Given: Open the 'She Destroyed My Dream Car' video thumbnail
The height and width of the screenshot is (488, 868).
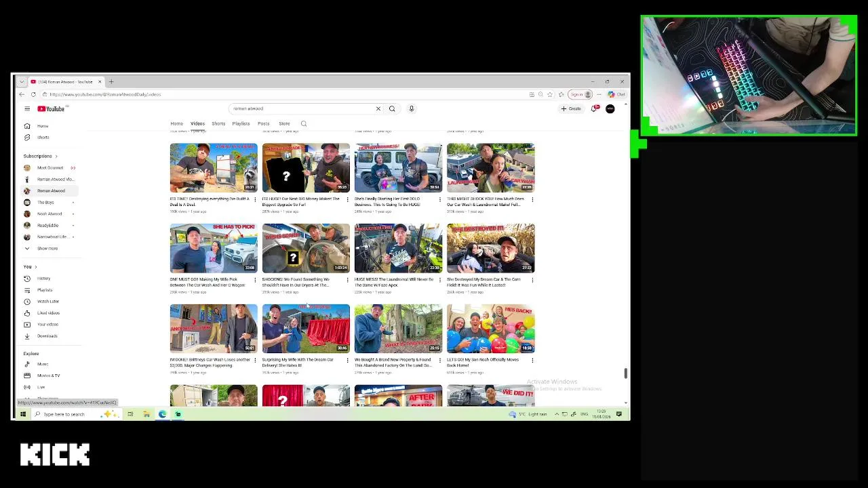Looking at the screenshot, I should point(490,248).
